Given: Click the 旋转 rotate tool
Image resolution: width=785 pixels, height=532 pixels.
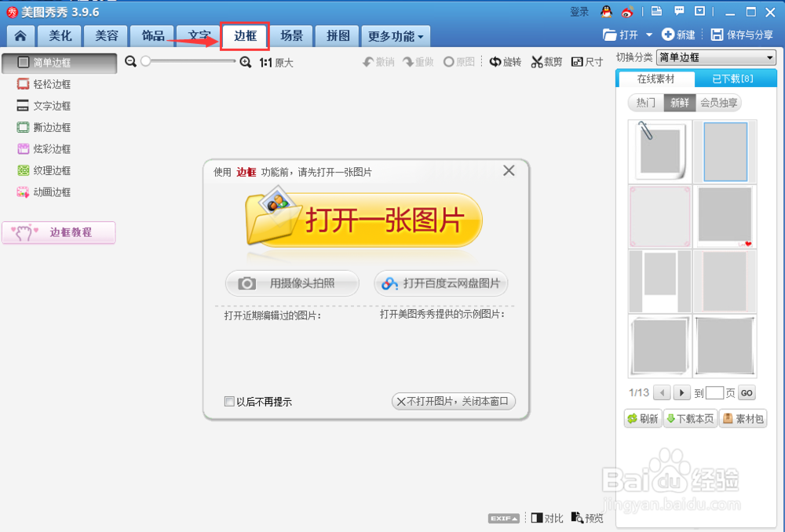Looking at the screenshot, I should point(505,62).
